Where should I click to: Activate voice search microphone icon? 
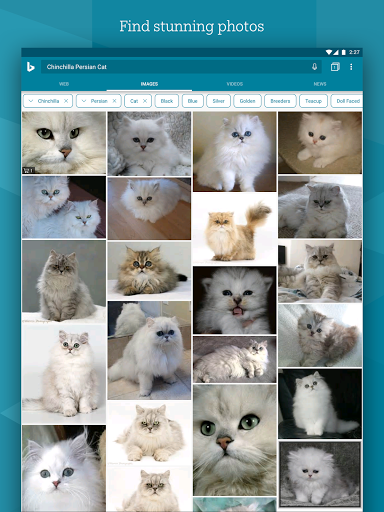click(314, 67)
